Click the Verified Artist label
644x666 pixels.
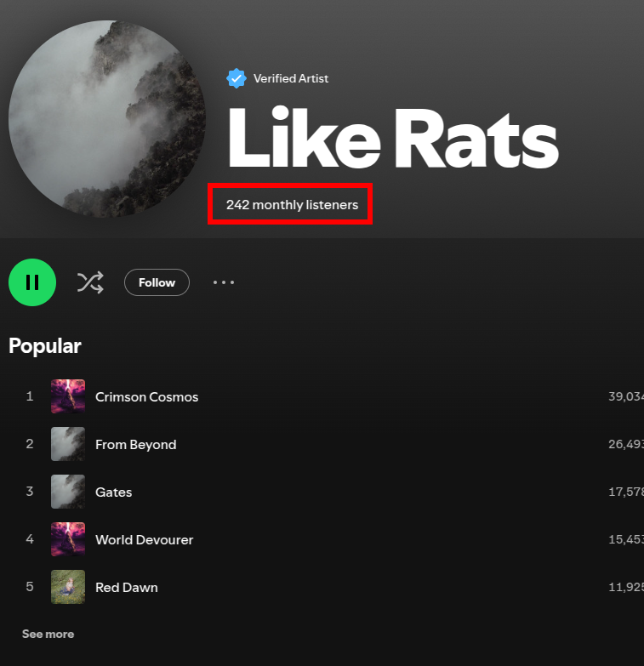click(291, 78)
